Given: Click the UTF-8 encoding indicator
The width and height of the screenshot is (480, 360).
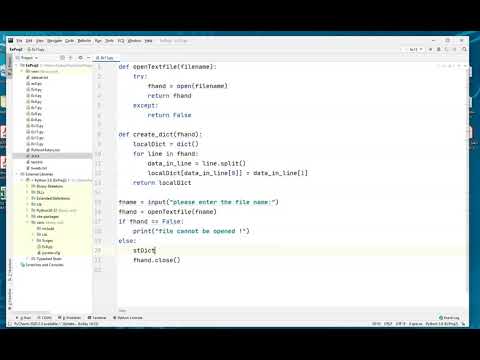Looking at the screenshot, I should tap(400, 324).
